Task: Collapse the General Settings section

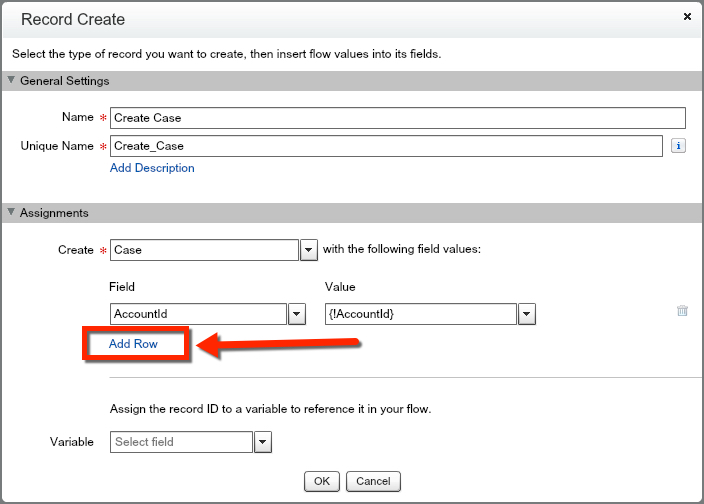Action: [12, 81]
